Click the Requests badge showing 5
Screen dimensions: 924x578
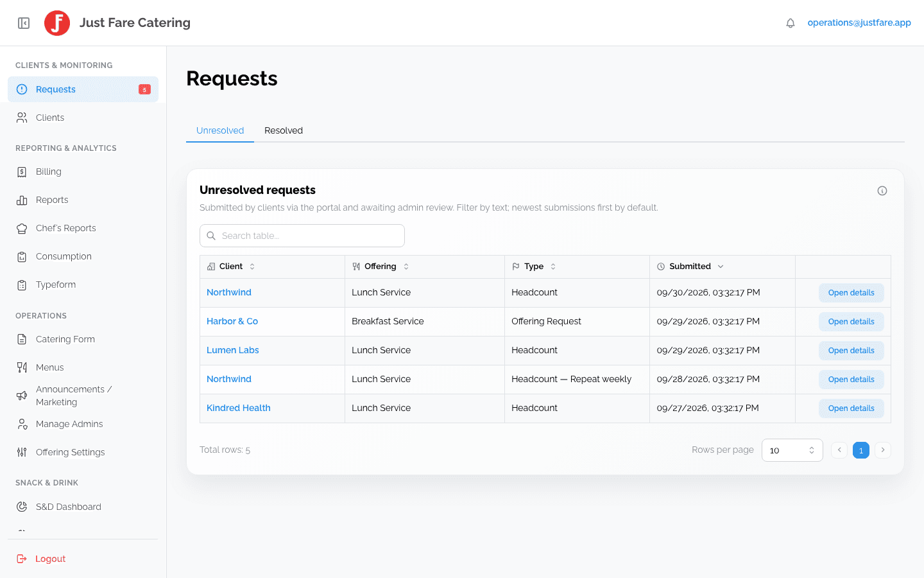pyautogui.click(x=144, y=89)
